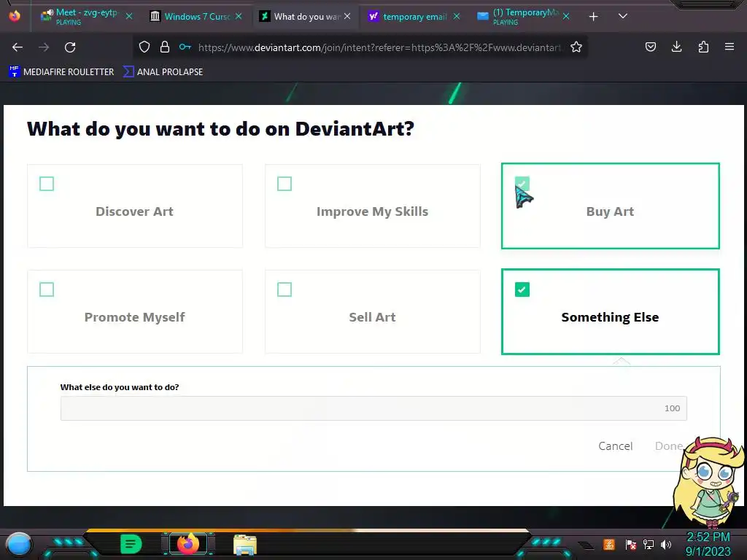Screen dimensions: 747x560
Task: Open the Windows Start orb
Action: coord(19,545)
